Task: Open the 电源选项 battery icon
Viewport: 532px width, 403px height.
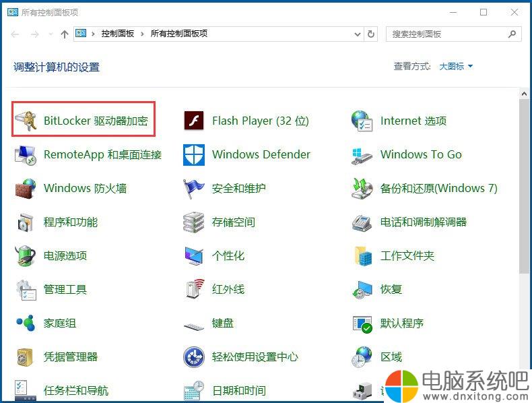Action: tap(25, 255)
